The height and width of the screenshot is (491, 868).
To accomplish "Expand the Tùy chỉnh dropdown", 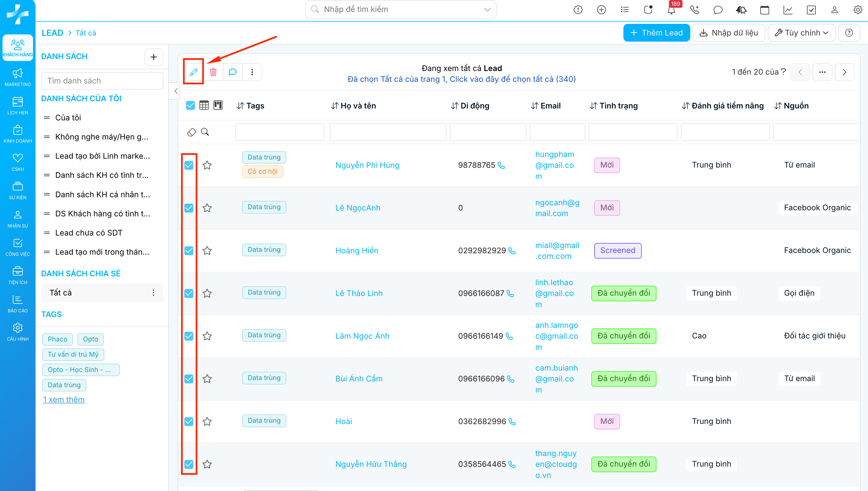I will 802,33.
